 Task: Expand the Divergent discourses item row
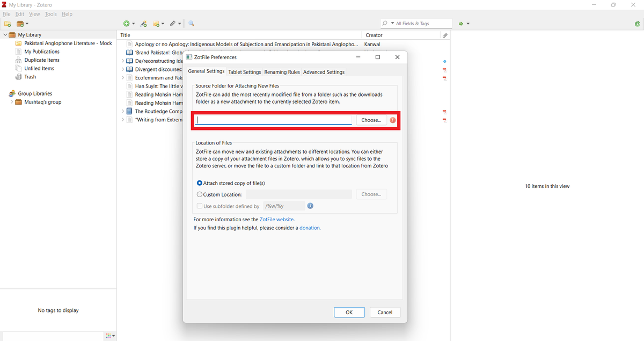point(123,69)
